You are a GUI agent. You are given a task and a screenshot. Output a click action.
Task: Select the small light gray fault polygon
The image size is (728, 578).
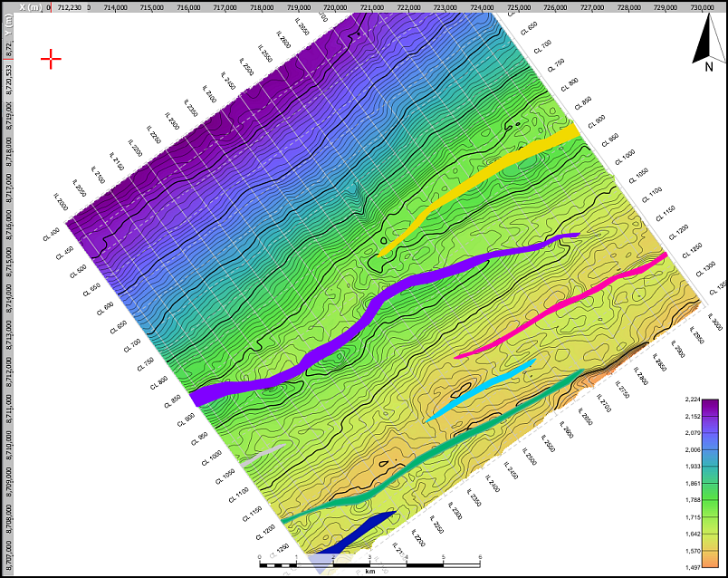point(263,455)
